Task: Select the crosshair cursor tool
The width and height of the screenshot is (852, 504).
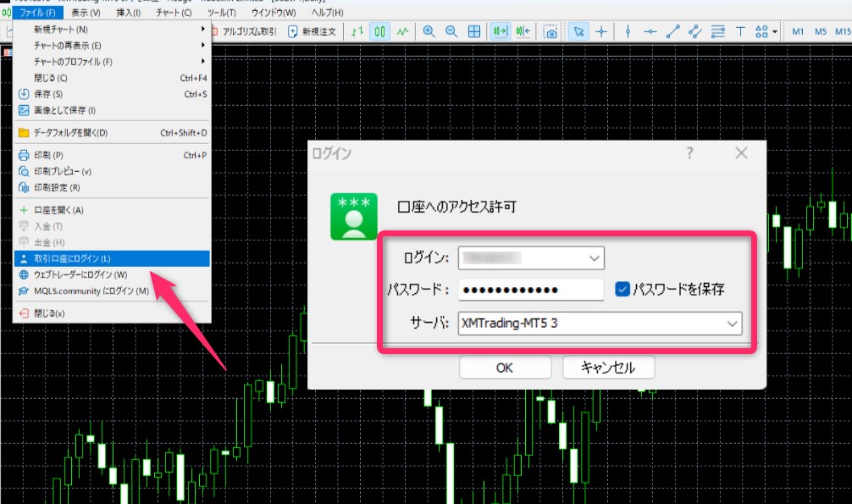Action: click(x=603, y=30)
